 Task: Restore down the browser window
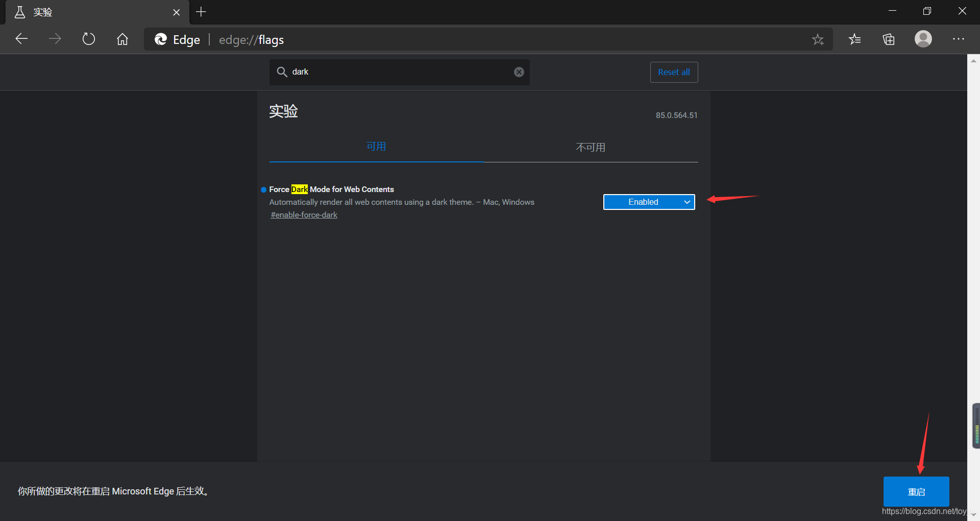[x=927, y=11]
